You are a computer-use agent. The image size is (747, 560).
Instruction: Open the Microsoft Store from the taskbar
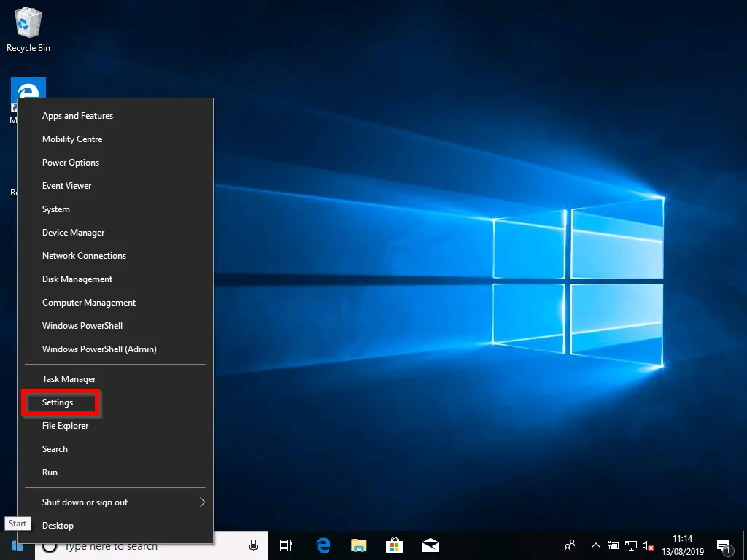click(x=394, y=545)
